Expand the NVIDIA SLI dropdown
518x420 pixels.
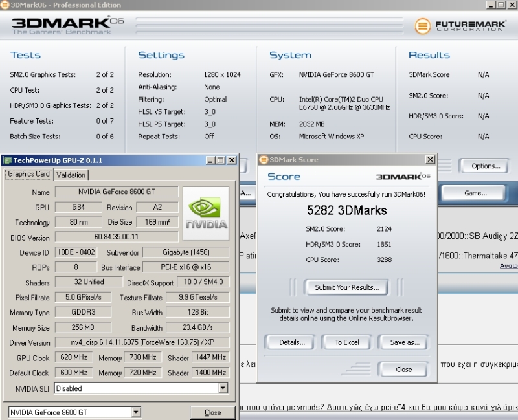(x=223, y=388)
